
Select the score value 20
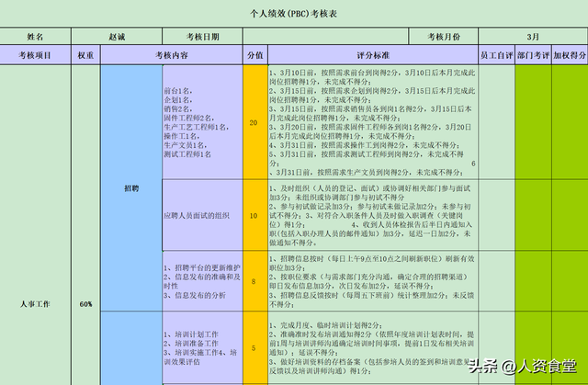coord(255,122)
